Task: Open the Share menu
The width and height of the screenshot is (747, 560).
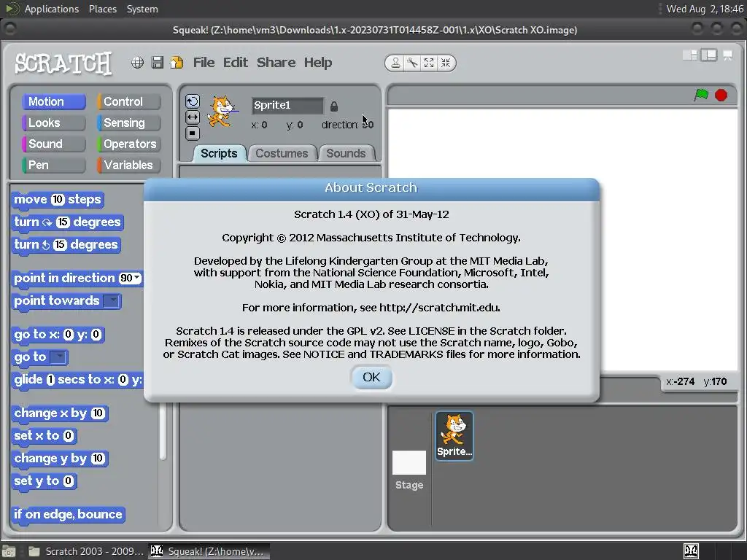Action: [276, 63]
